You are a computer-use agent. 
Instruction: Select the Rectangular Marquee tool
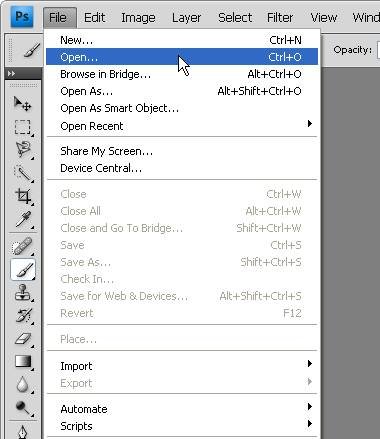(x=23, y=127)
